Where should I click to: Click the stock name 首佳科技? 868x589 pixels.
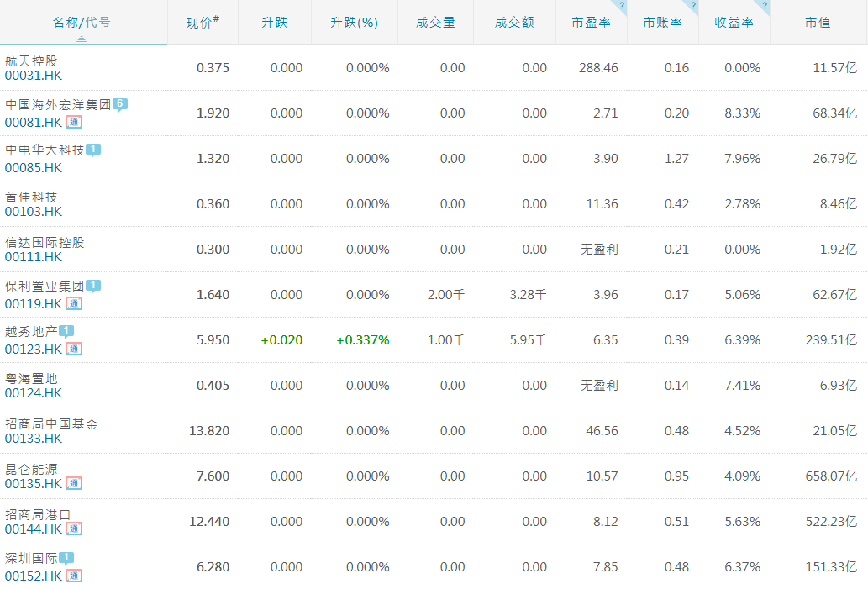pos(31,197)
